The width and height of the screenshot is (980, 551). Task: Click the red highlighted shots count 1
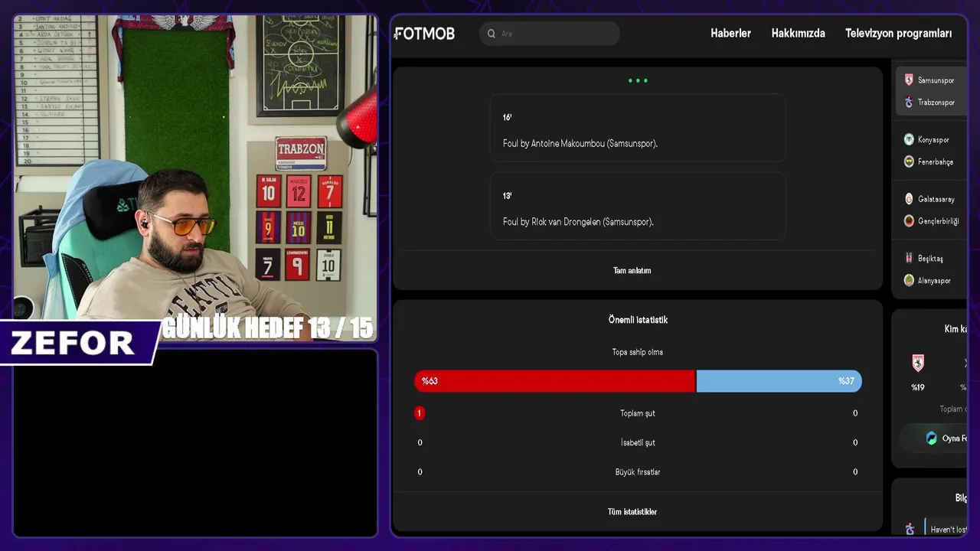coord(420,413)
